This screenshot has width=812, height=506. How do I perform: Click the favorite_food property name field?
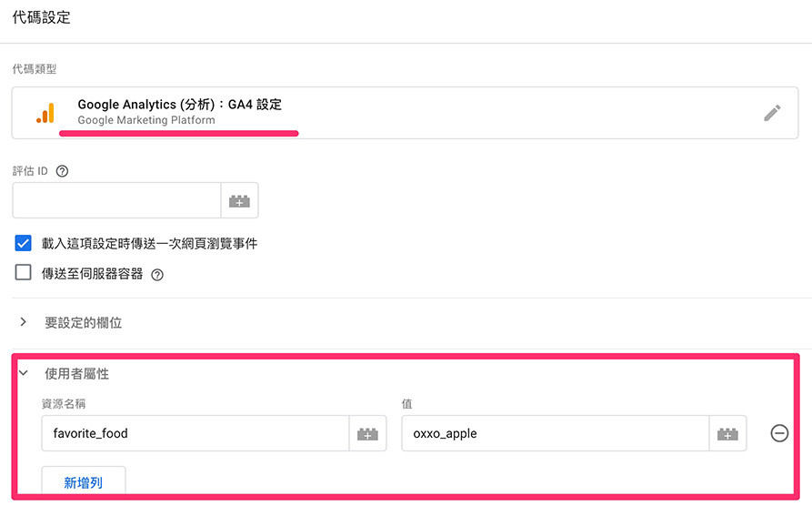click(x=195, y=433)
